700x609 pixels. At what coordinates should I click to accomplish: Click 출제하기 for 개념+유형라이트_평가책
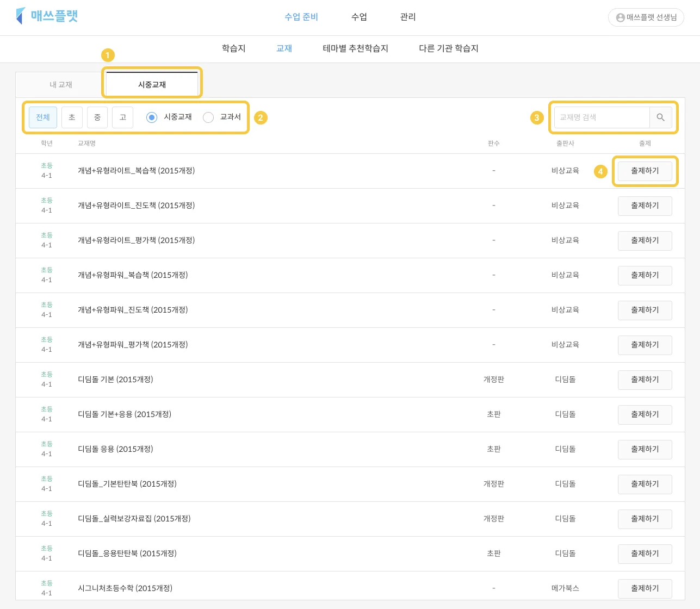click(645, 240)
